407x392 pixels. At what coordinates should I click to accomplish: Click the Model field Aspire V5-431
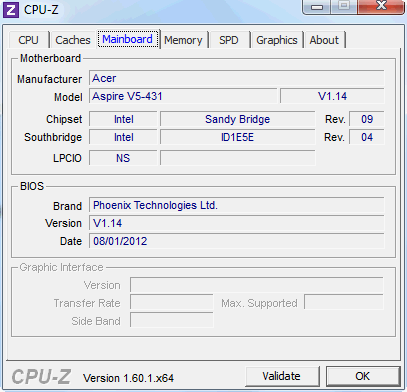[x=183, y=96]
